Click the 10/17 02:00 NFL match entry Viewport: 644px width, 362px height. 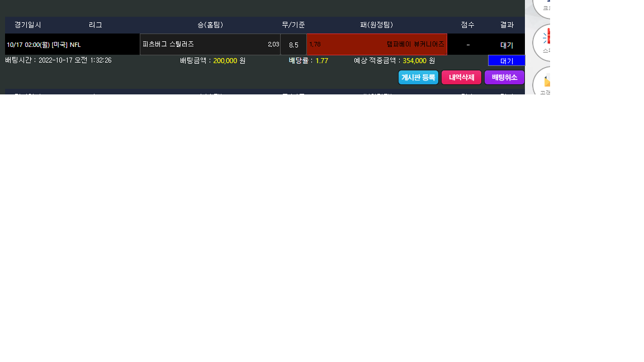[44, 45]
